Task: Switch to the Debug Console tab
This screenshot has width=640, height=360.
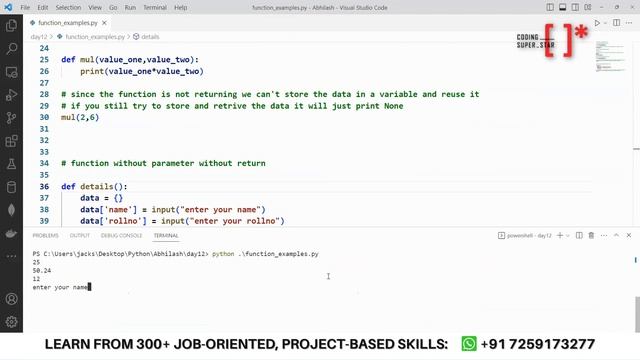Action: click(x=121, y=236)
